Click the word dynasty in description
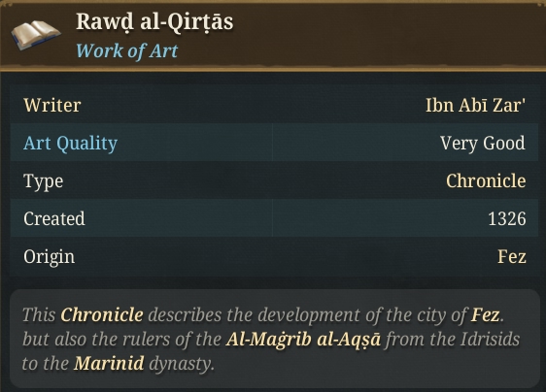 click(181, 364)
